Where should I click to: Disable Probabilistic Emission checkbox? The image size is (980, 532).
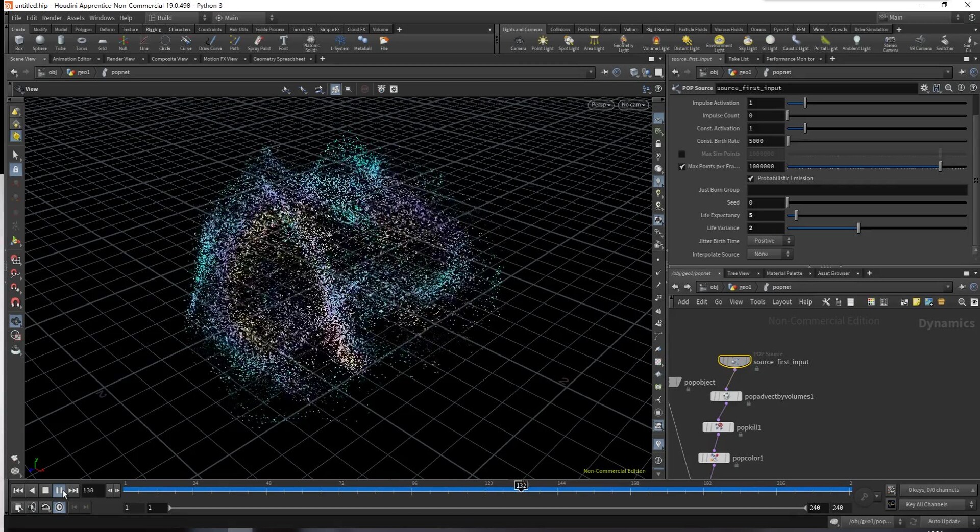(x=751, y=179)
